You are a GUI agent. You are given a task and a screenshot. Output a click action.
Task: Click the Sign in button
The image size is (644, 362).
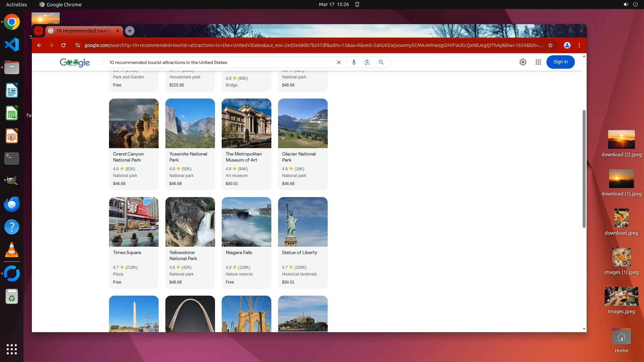pyautogui.click(x=560, y=62)
